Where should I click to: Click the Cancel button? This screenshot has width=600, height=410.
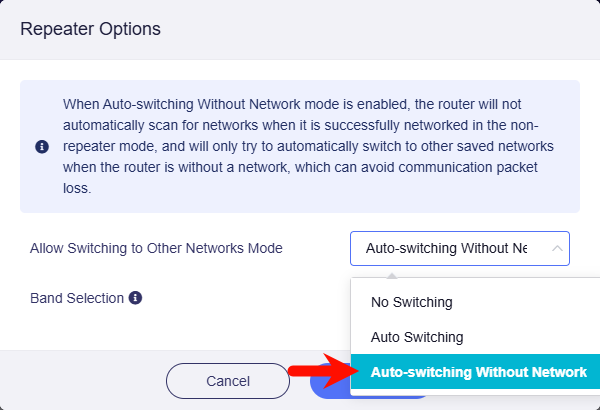(228, 381)
